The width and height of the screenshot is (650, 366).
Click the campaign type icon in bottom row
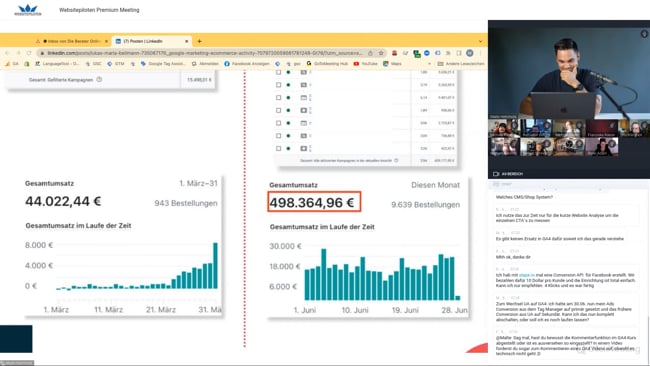tap(303, 148)
